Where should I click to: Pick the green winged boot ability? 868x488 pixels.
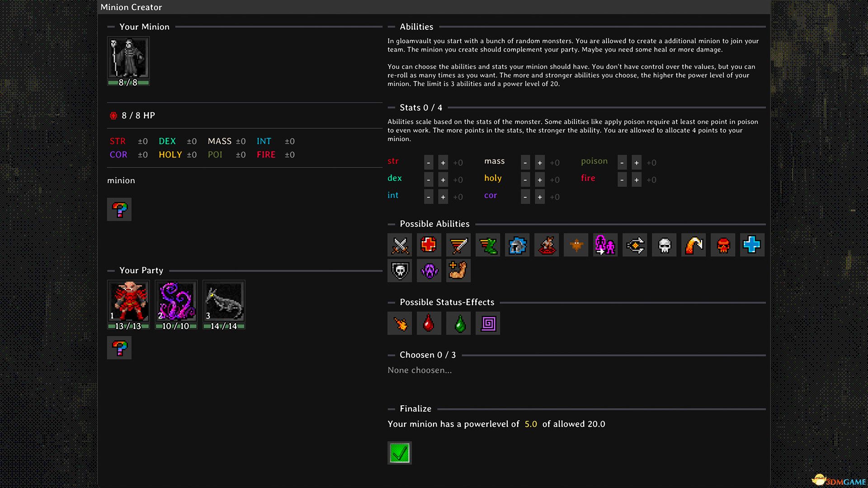click(x=488, y=245)
